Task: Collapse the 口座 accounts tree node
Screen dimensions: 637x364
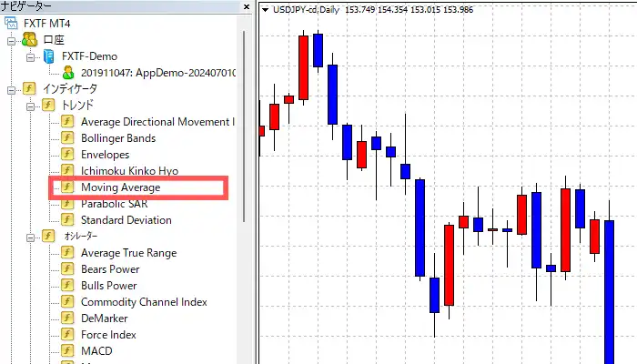Action: click(x=10, y=41)
